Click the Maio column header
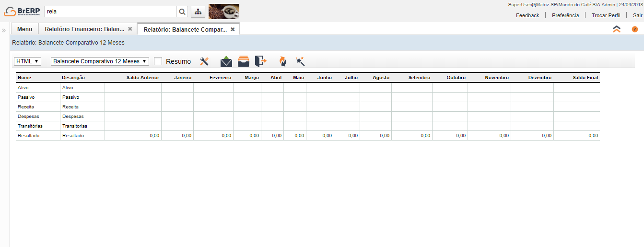Viewport: 644px width, 247px height. 298,77
